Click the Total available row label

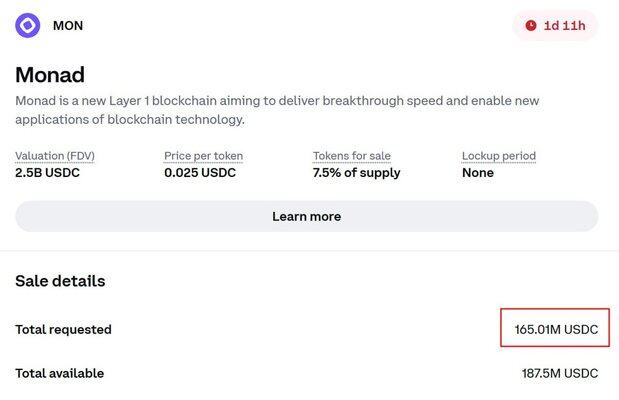(59, 373)
